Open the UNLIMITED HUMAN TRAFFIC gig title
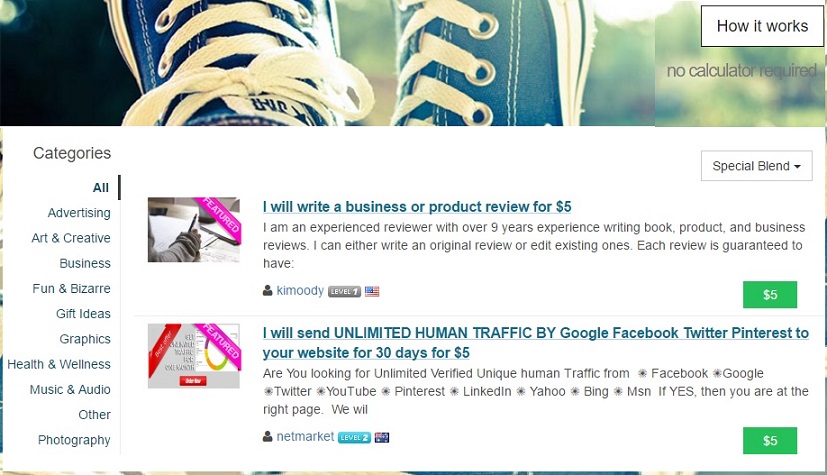Viewport: 827px width, 475px height. 535,343
